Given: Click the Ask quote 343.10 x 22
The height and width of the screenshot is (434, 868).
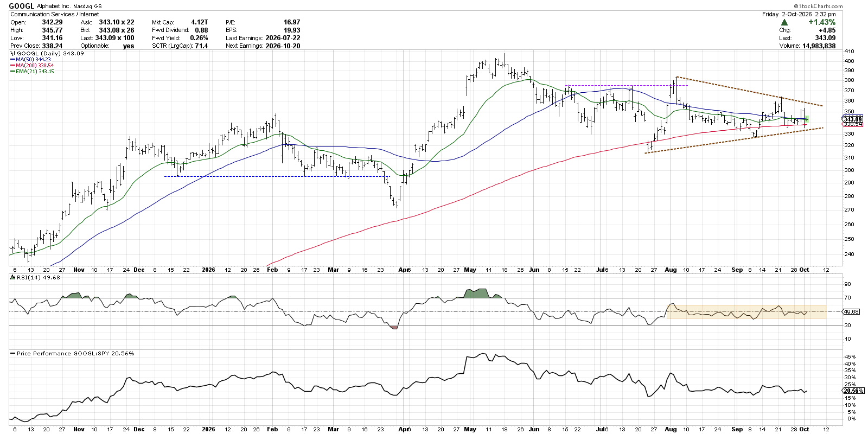Looking at the screenshot, I should coord(117,22).
